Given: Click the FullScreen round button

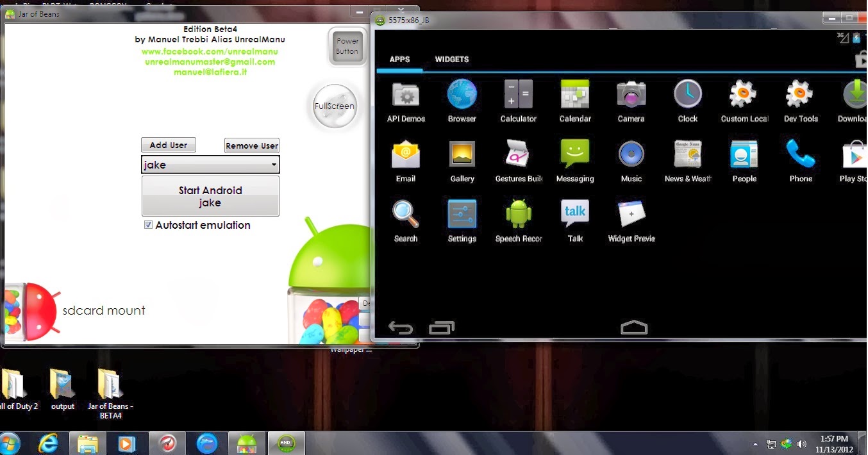Looking at the screenshot, I should pos(335,106).
